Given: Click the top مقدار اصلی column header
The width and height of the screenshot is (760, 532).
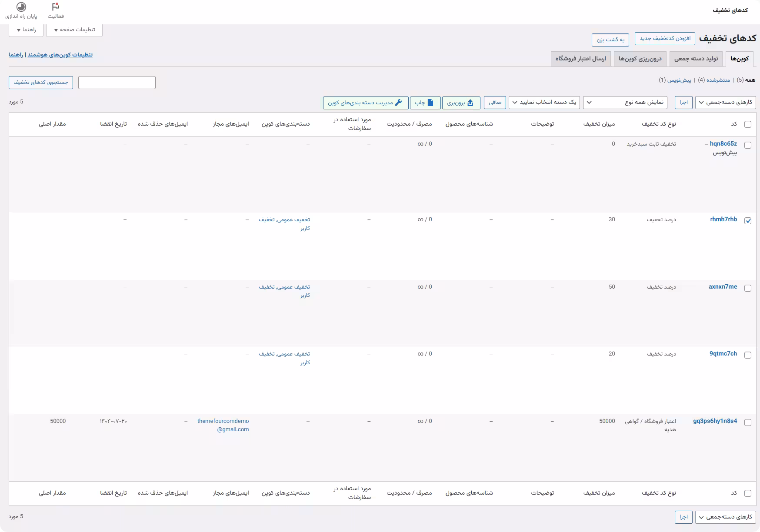Looking at the screenshot, I should tap(52, 124).
